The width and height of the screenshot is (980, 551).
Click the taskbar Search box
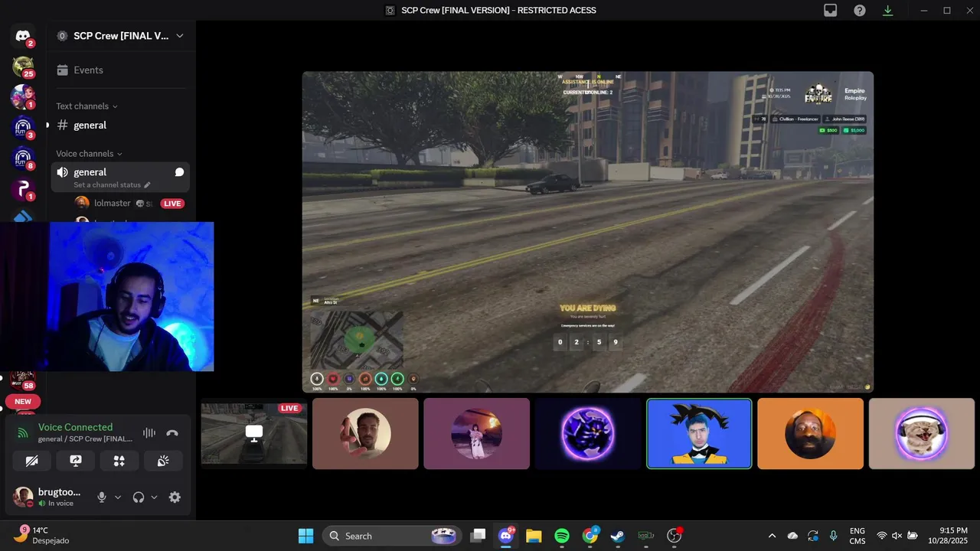pos(393,536)
